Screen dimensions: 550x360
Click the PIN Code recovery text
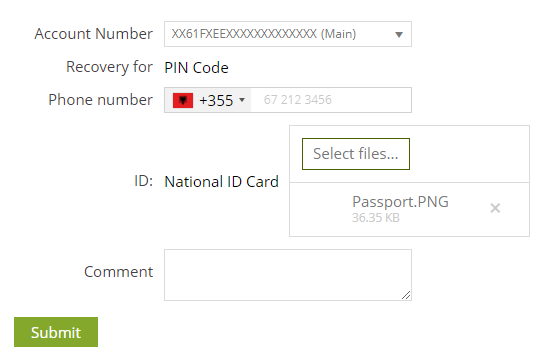(x=196, y=68)
